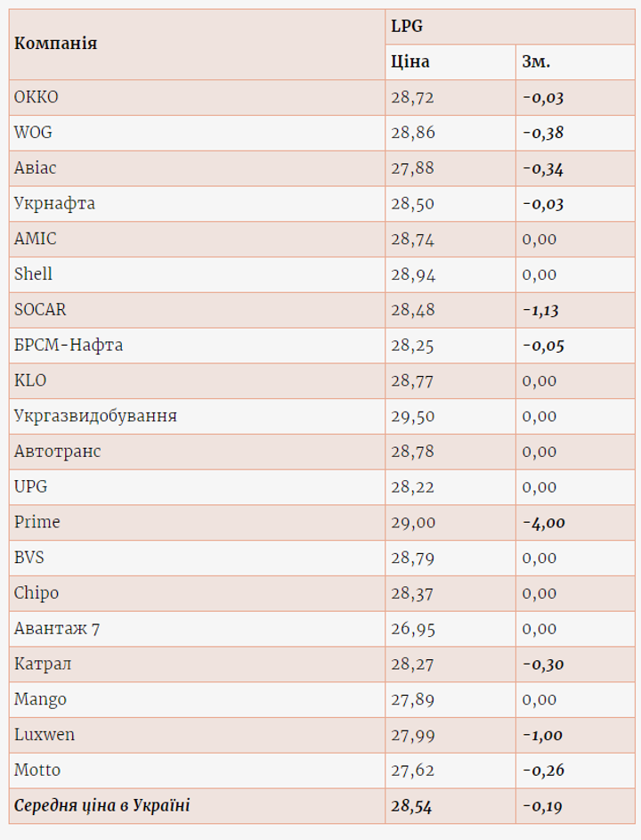
Task: Click the Prime change value -4,00
Action: click(543, 522)
